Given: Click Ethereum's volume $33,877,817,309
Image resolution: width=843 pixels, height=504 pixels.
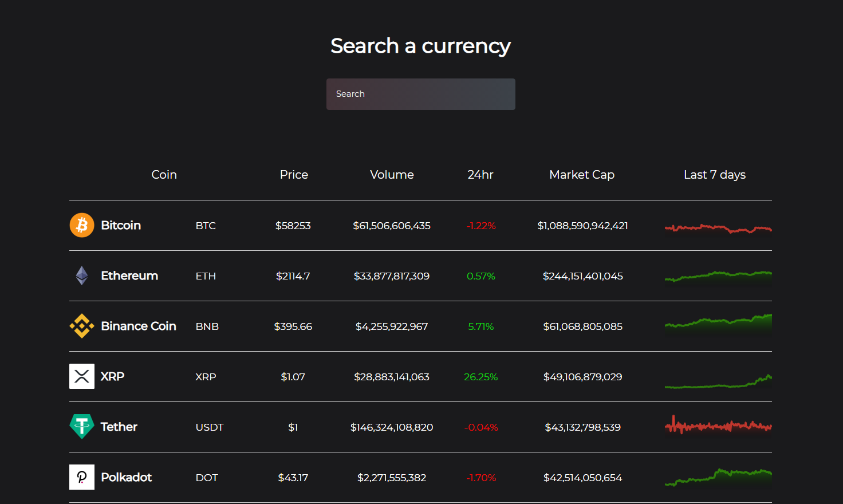Looking at the screenshot, I should point(392,276).
